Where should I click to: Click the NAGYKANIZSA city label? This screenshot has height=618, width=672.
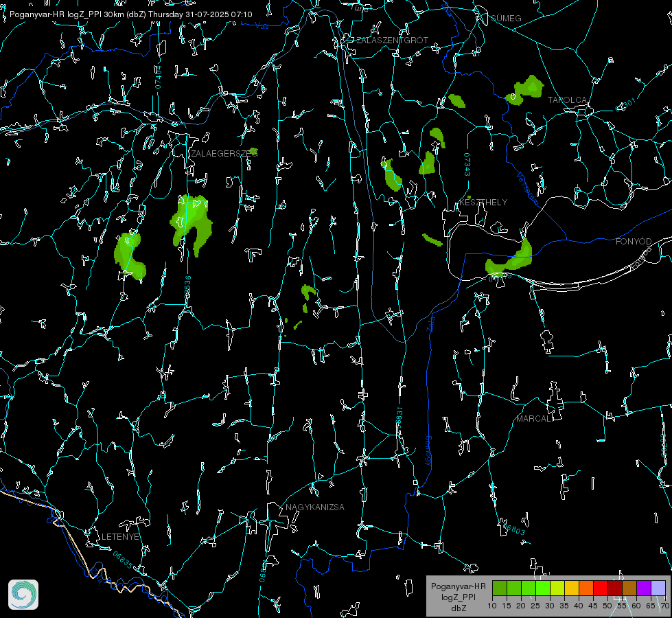tap(315, 507)
